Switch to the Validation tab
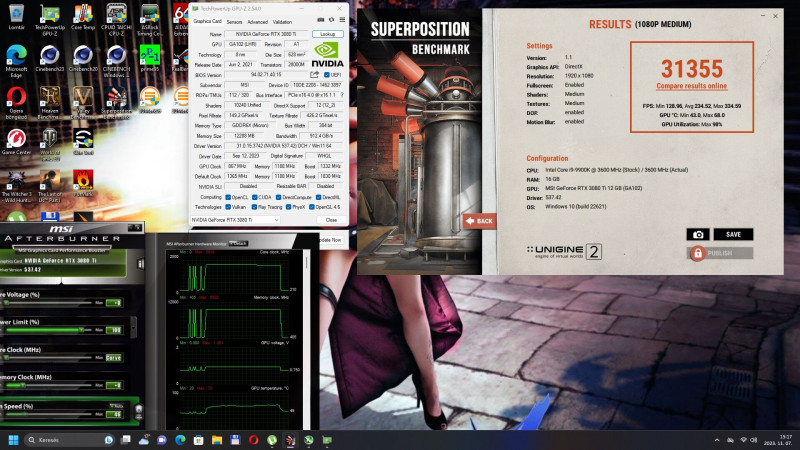The image size is (800, 450). (x=282, y=21)
